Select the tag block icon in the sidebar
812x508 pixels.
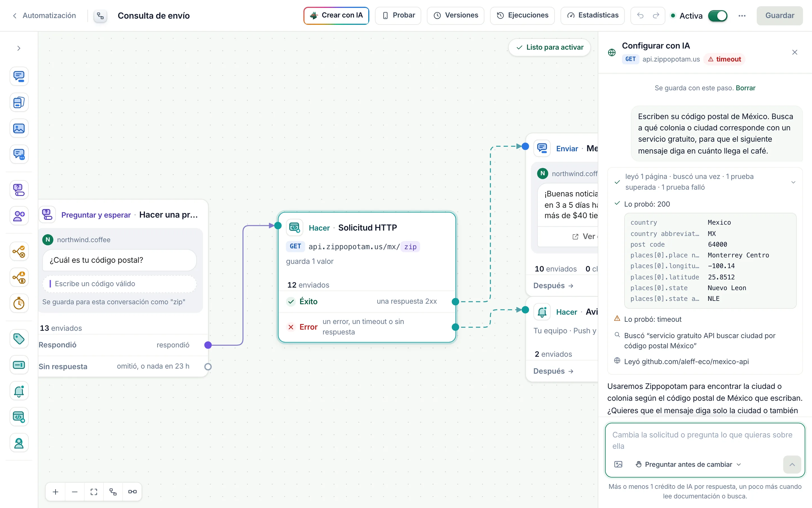pos(19,339)
